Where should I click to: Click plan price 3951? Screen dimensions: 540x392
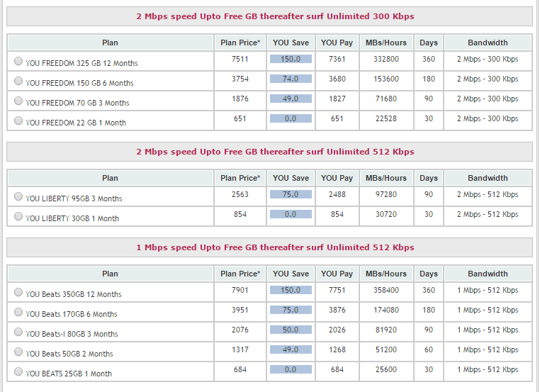(240, 310)
